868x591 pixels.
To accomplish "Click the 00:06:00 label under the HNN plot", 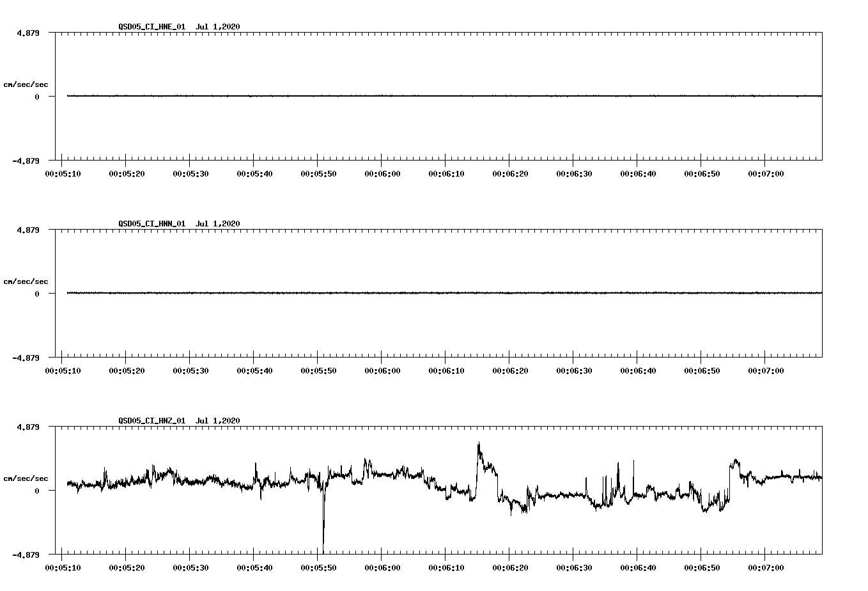I will (x=382, y=370).
